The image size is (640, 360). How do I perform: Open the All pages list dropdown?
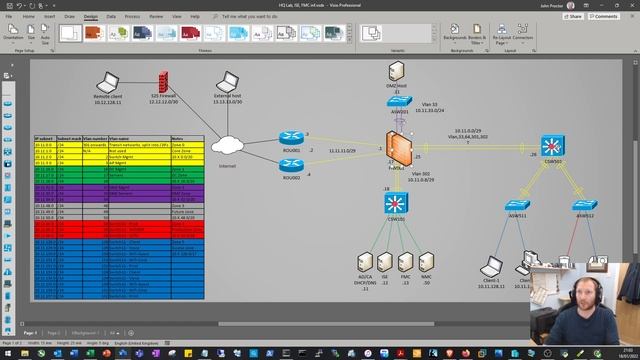click(115, 333)
